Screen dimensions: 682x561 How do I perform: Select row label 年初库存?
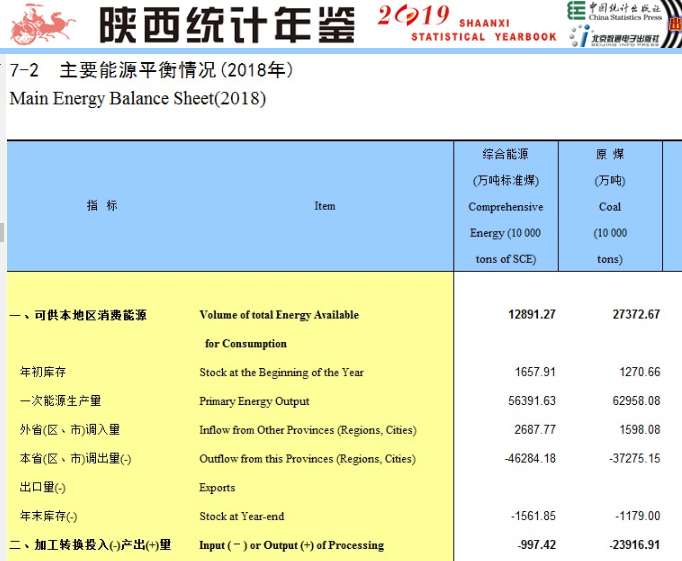click(43, 372)
